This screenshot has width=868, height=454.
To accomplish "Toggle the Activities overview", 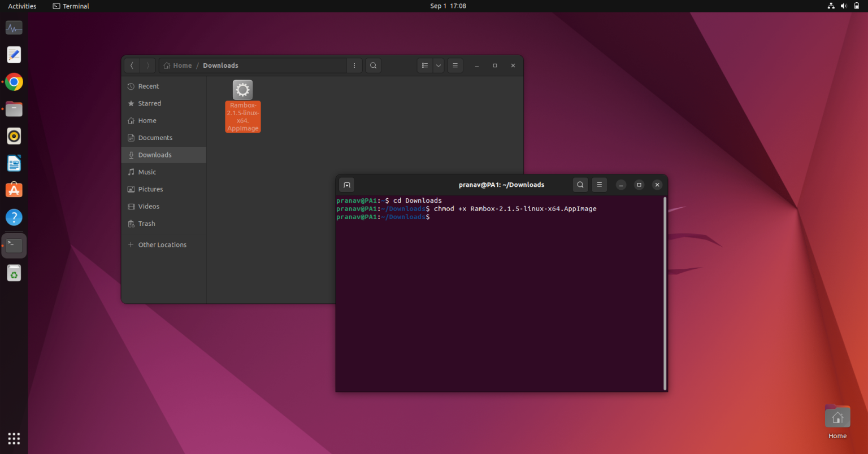I will coord(22,6).
